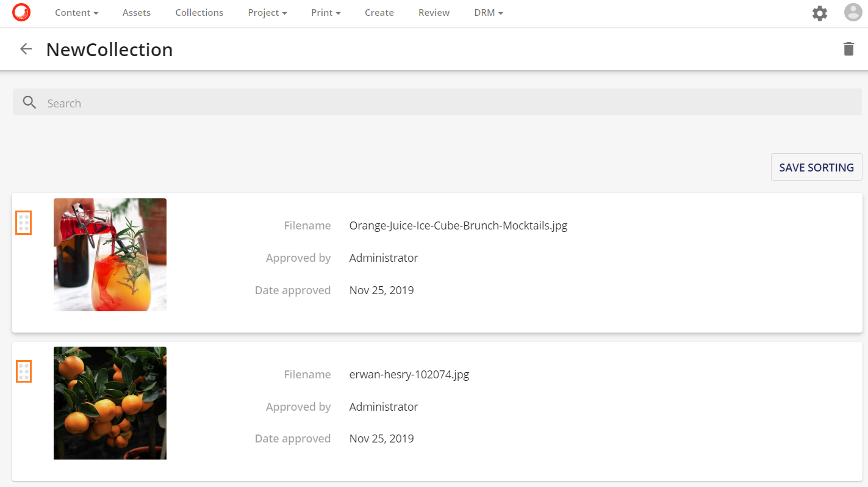Click the circular app logo icon
Screen dimensions: 868x487
(x=22, y=12)
